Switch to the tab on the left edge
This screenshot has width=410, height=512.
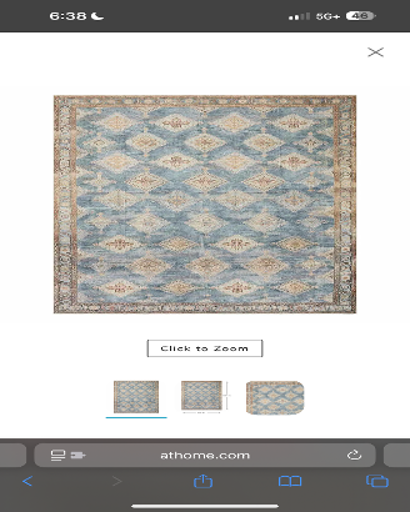[x=13, y=455]
